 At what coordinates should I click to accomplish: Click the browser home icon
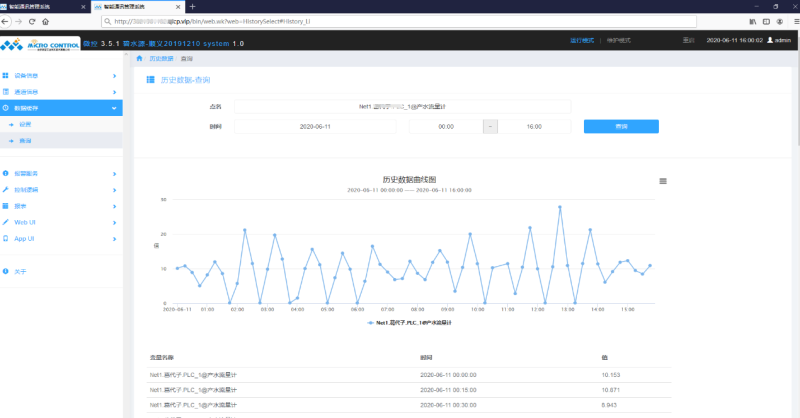point(45,21)
